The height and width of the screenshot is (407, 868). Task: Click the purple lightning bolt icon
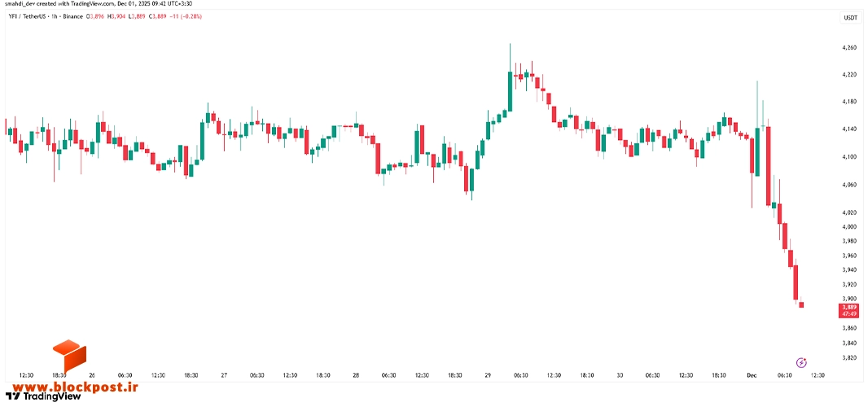[x=801, y=363]
